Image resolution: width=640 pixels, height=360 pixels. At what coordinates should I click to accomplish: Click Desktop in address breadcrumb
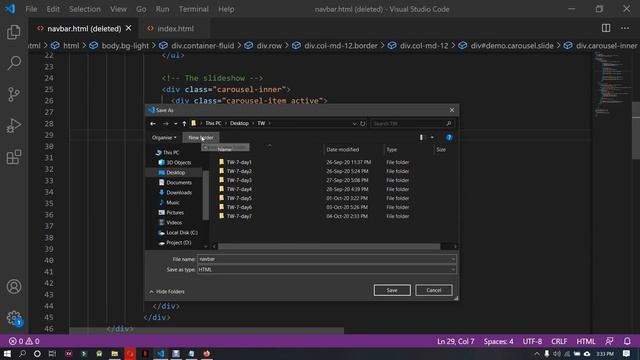(239, 123)
